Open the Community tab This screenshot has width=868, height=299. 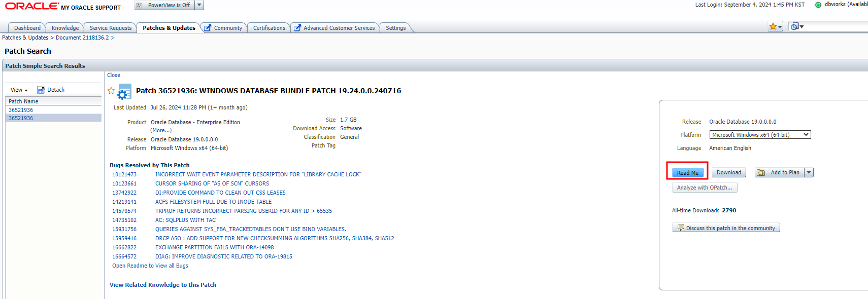(x=228, y=28)
